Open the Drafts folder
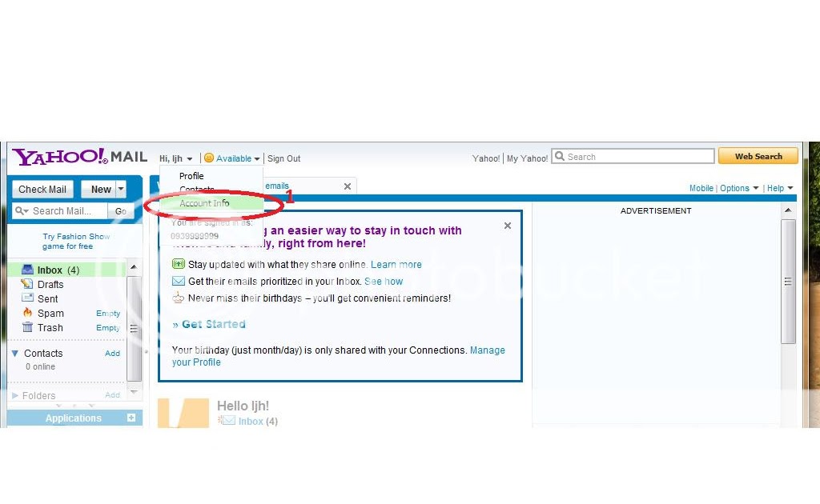The image size is (820, 504). (50, 285)
